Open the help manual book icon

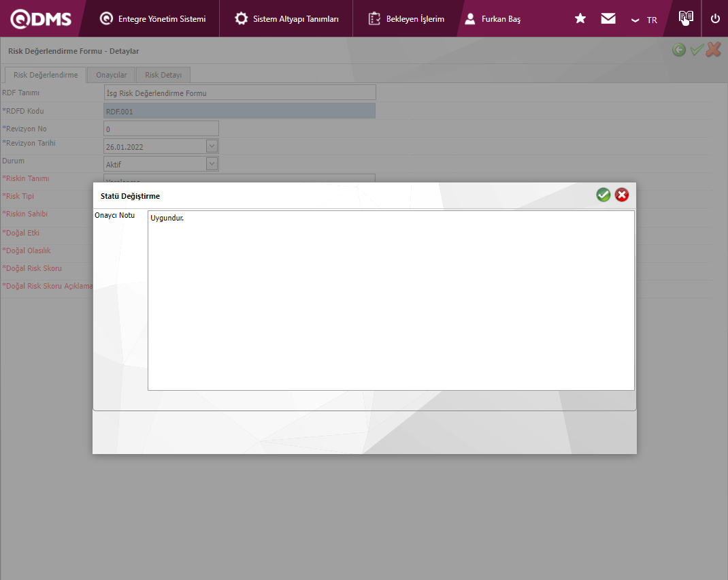686,18
